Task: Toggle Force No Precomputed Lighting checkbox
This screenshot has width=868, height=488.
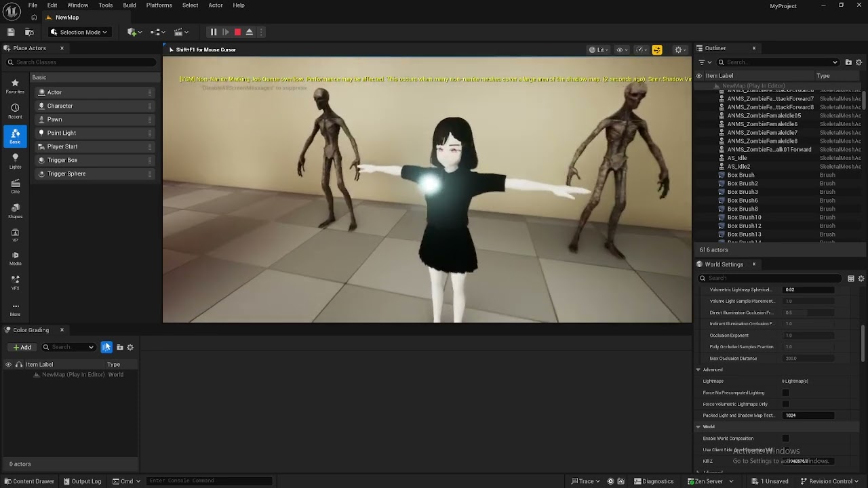Action: (785, 392)
